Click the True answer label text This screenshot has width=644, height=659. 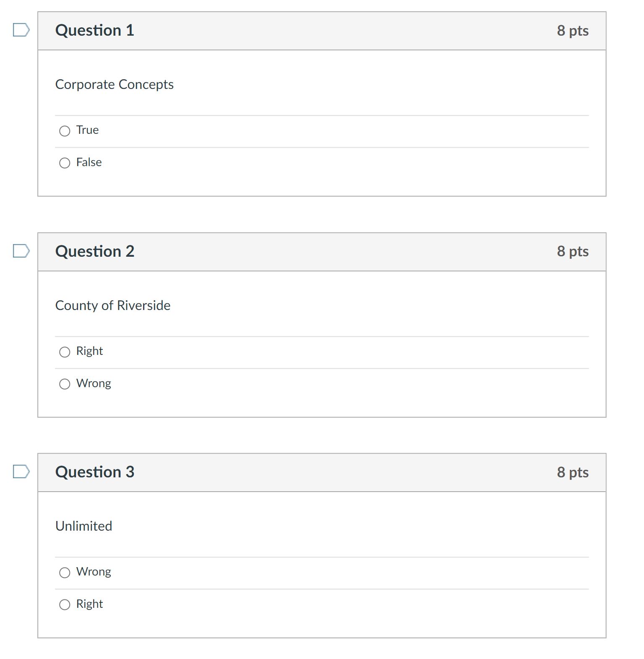click(x=87, y=130)
